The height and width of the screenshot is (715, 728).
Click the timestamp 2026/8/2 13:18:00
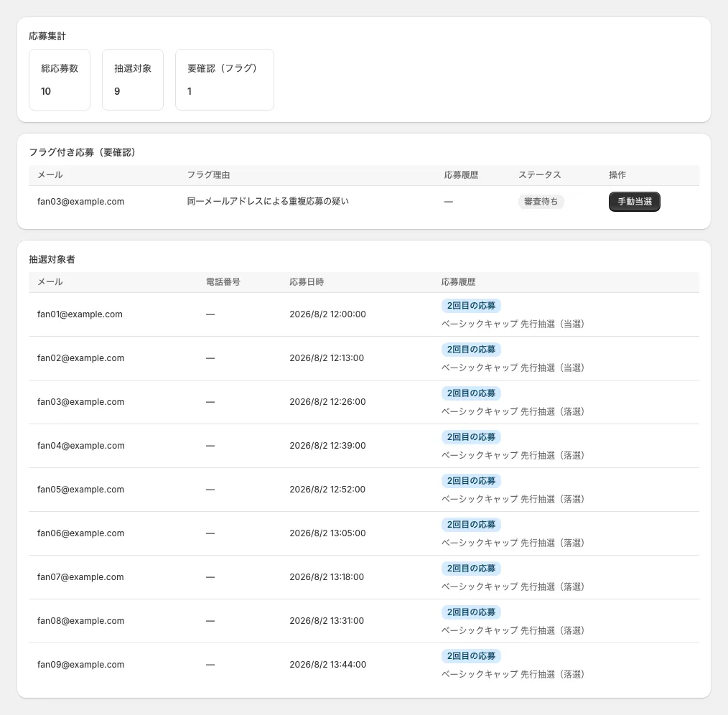point(327,577)
